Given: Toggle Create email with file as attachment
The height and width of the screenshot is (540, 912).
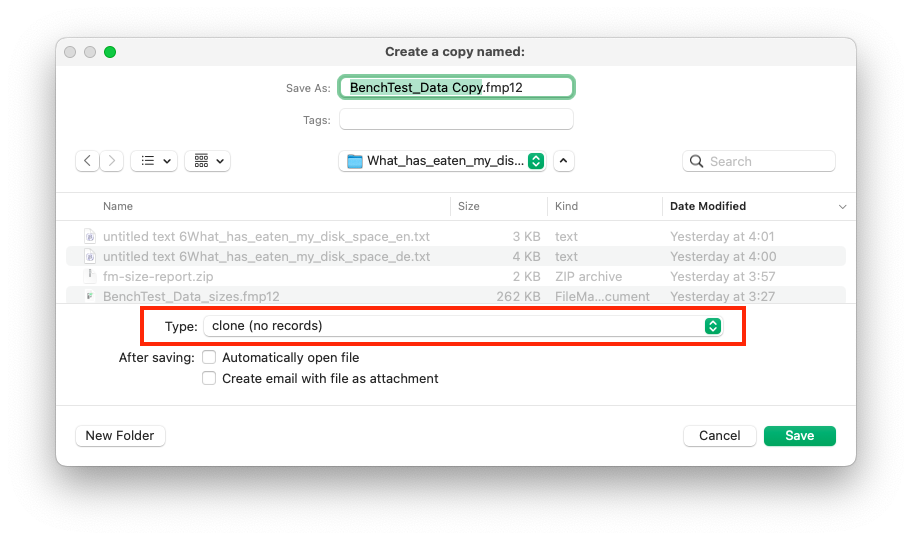Looking at the screenshot, I should pos(209,378).
